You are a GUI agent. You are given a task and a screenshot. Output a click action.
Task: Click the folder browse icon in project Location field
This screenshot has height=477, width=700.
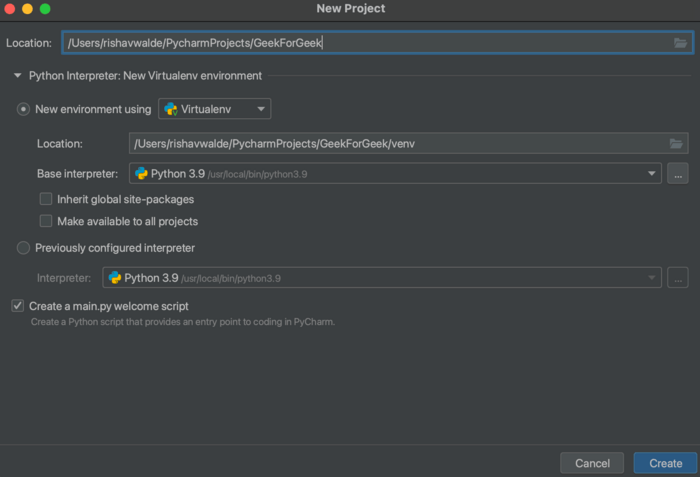click(x=680, y=43)
